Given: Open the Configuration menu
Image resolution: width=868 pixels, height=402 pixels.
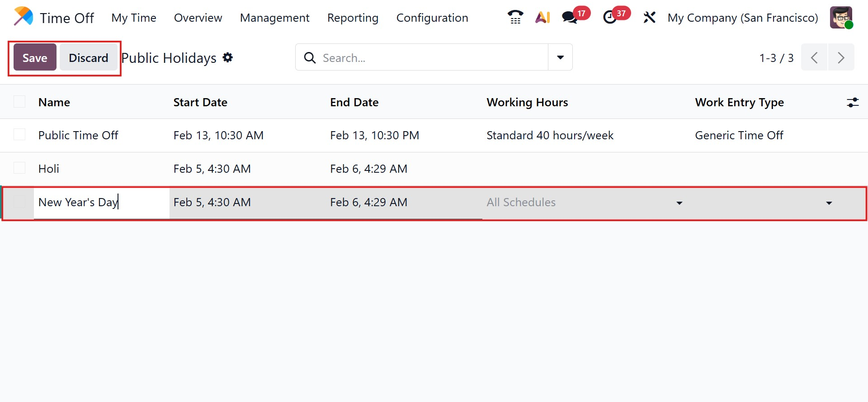Looking at the screenshot, I should click(x=432, y=18).
